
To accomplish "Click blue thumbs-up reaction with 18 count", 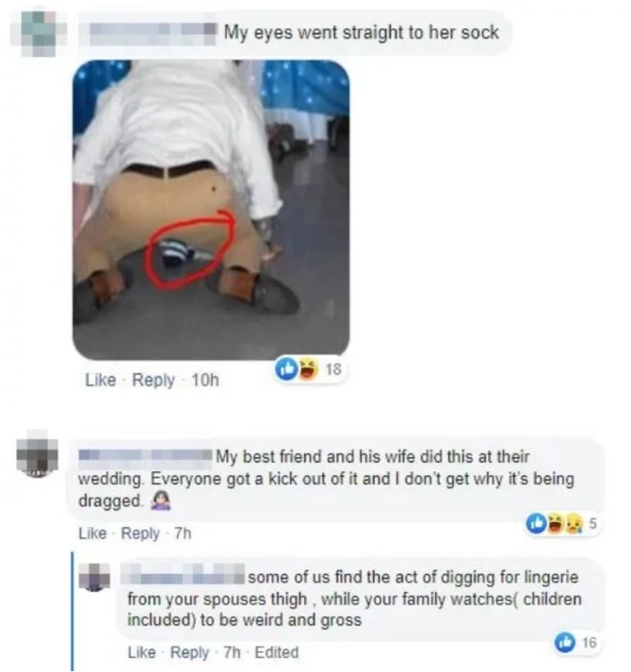I will [x=286, y=369].
